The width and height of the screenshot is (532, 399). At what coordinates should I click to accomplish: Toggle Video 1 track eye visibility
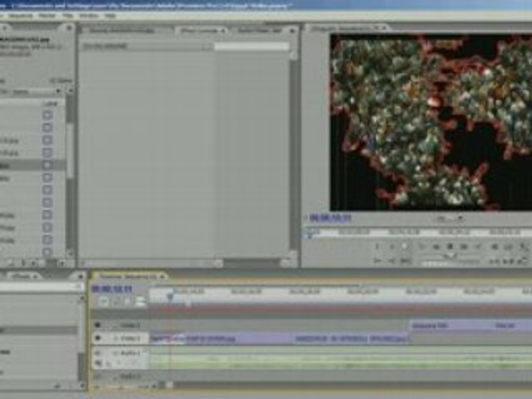[x=98, y=338]
